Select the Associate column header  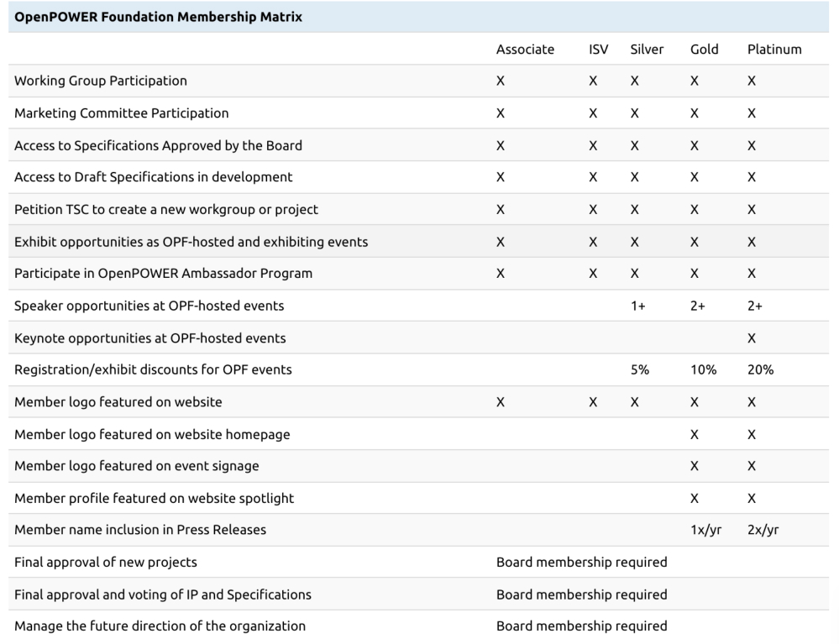click(x=525, y=49)
